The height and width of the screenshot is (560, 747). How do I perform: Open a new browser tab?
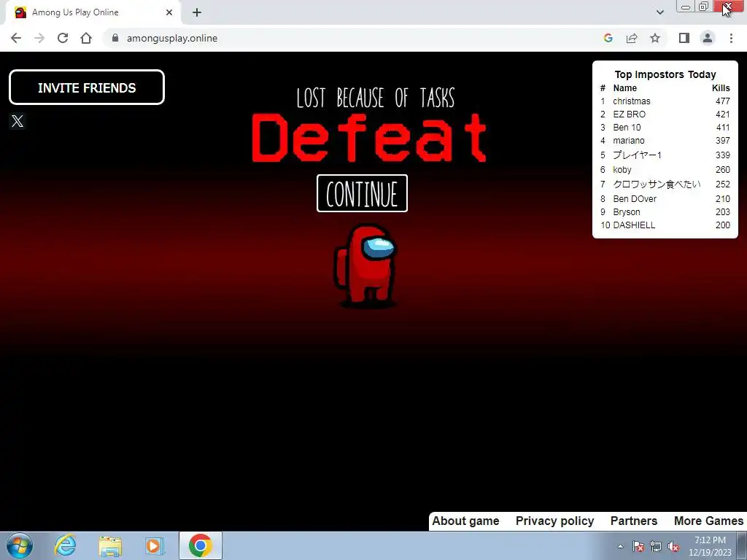[197, 12]
